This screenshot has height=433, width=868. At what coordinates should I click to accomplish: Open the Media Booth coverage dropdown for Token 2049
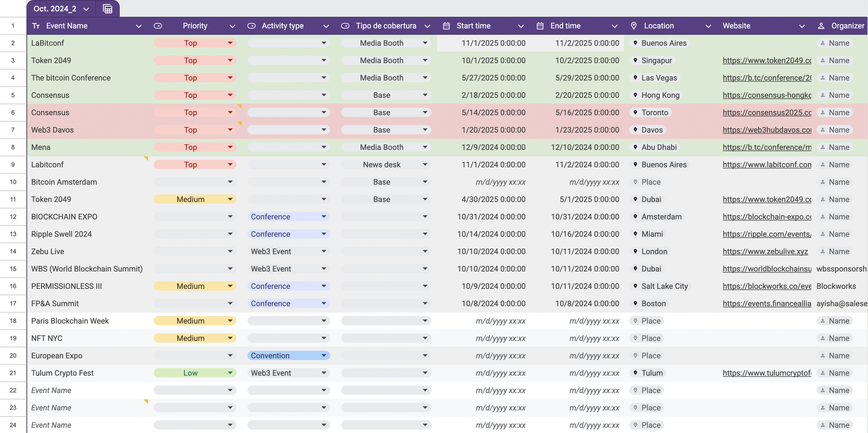pos(386,60)
